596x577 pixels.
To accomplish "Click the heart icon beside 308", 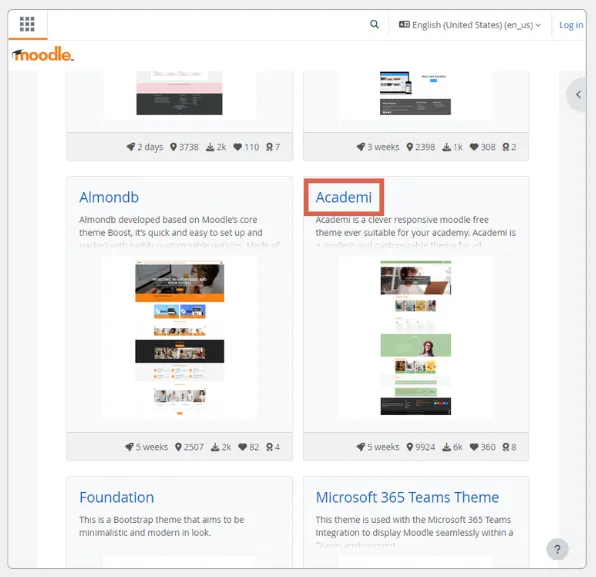I will (x=474, y=147).
